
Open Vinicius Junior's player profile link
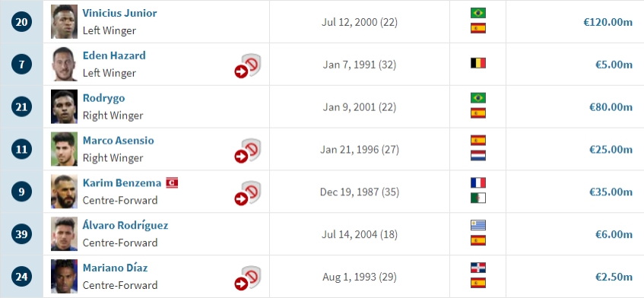pos(119,13)
